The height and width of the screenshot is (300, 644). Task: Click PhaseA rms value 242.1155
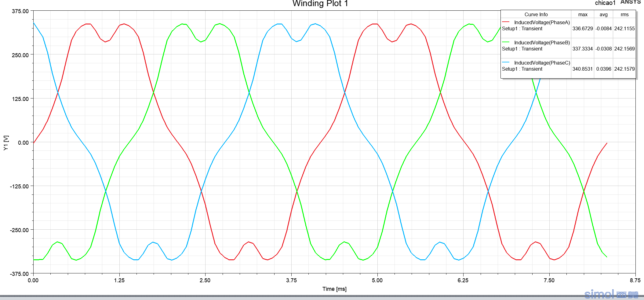click(624, 28)
